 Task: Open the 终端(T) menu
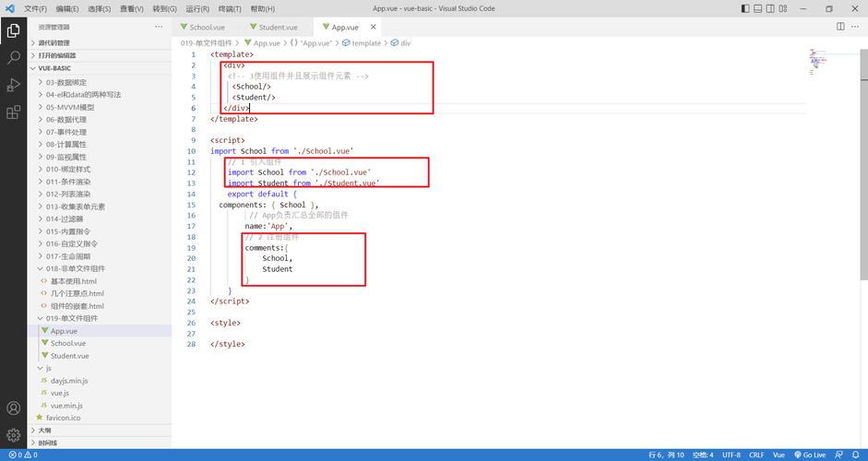[230, 9]
